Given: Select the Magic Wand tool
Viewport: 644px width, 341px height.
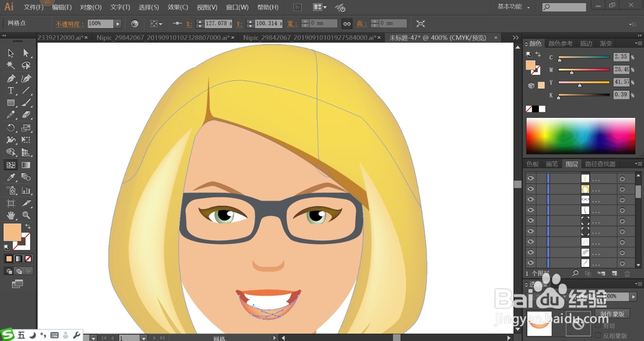Looking at the screenshot, I should click(11, 65).
